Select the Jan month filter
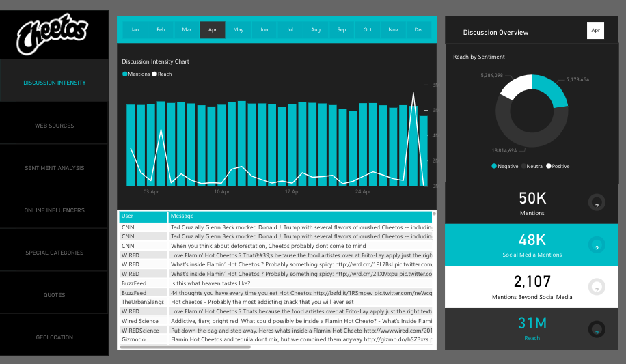Viewport: 626px width, 364px height. point(135,29)
